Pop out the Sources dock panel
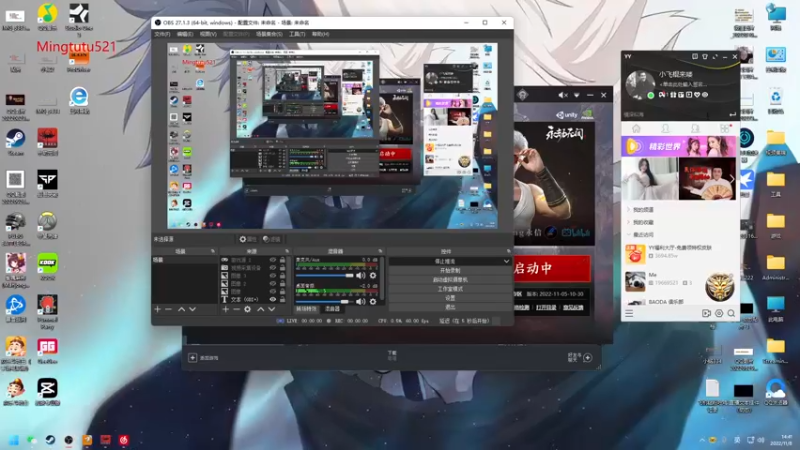 click(x=287, y=251)
